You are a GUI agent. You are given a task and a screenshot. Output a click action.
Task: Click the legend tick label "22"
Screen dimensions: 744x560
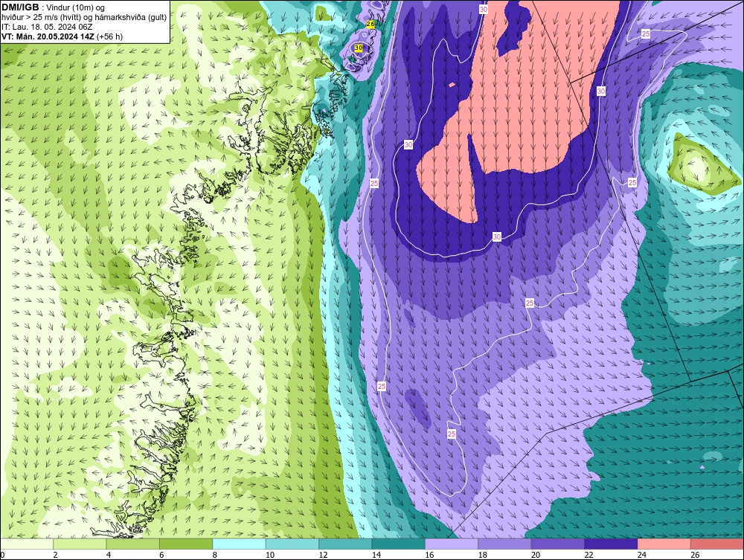coord(589,555)
